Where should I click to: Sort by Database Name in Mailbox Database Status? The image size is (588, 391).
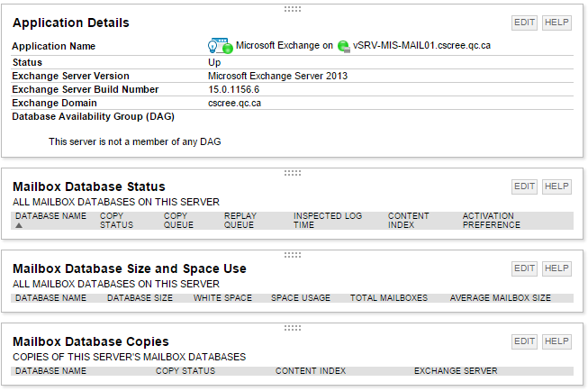pyautogui.click(x=50, y=216)
